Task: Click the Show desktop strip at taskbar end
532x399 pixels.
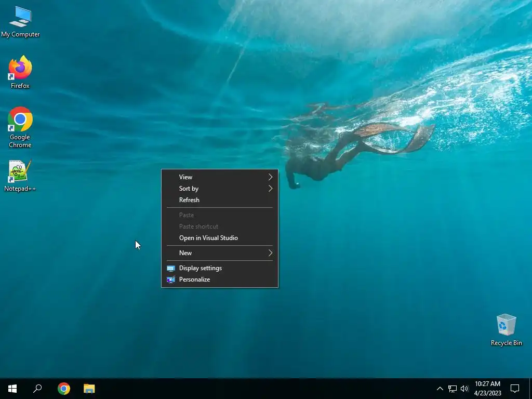Action: [x=530, y=389]
